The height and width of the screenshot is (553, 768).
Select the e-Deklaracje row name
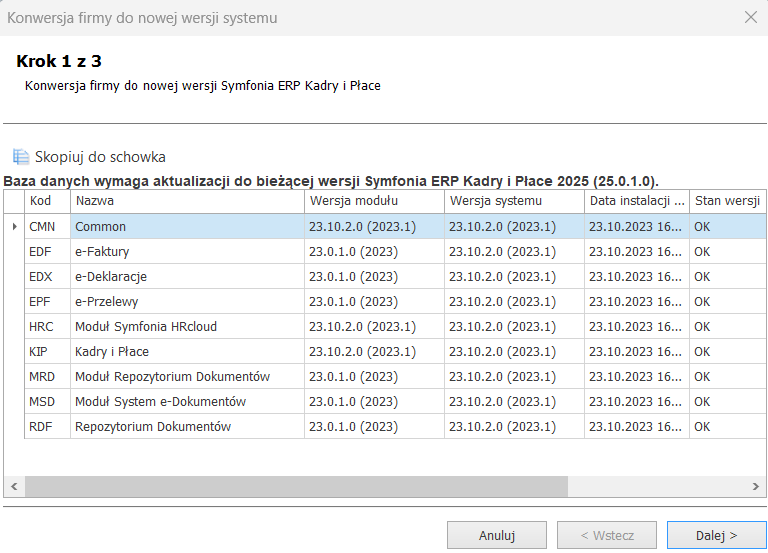[187, 276]
